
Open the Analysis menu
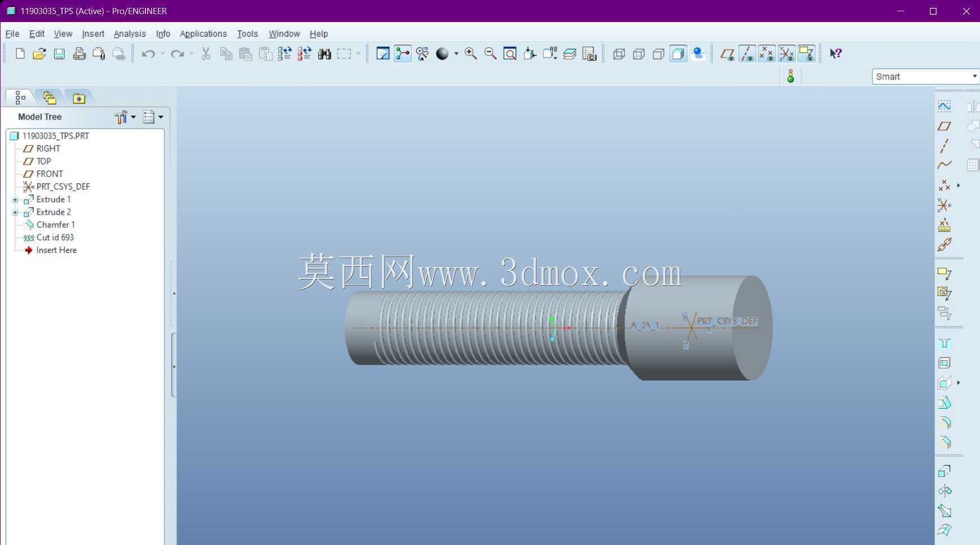click(130, 34)
